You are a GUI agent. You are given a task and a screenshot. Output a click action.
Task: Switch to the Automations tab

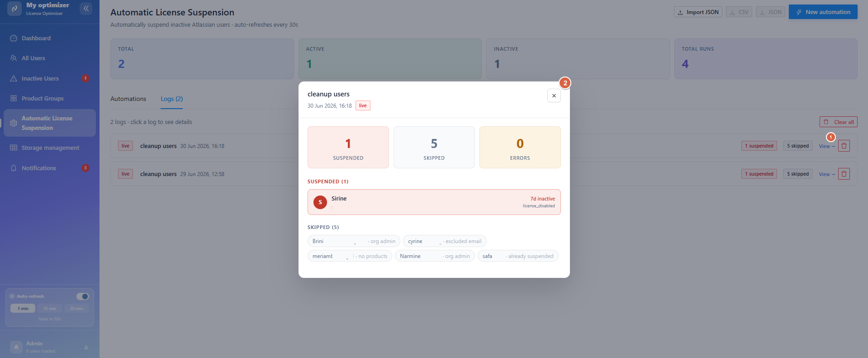pyautogui.click(x=128, y=99)
